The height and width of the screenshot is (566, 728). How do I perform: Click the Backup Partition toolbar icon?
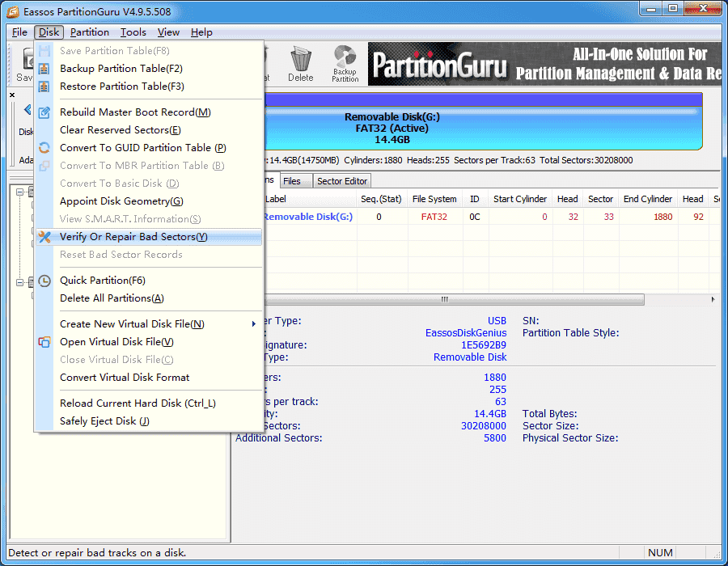tap(345, 64)
